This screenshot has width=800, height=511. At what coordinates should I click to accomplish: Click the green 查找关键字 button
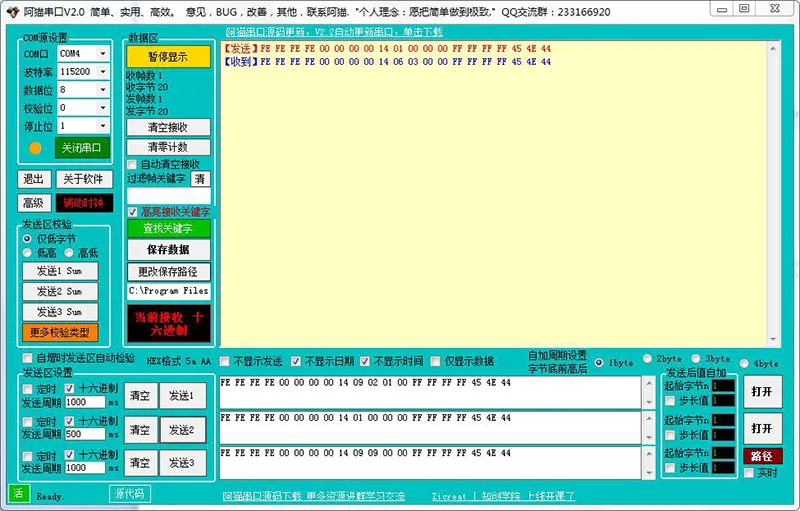(x=168, y=228)
